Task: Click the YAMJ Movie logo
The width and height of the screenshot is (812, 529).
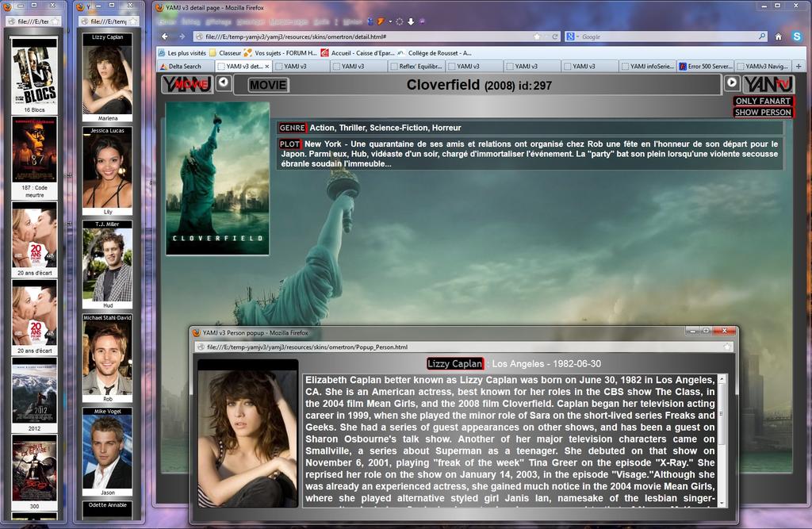Action: pyautogui.click(x=187, y=84)
